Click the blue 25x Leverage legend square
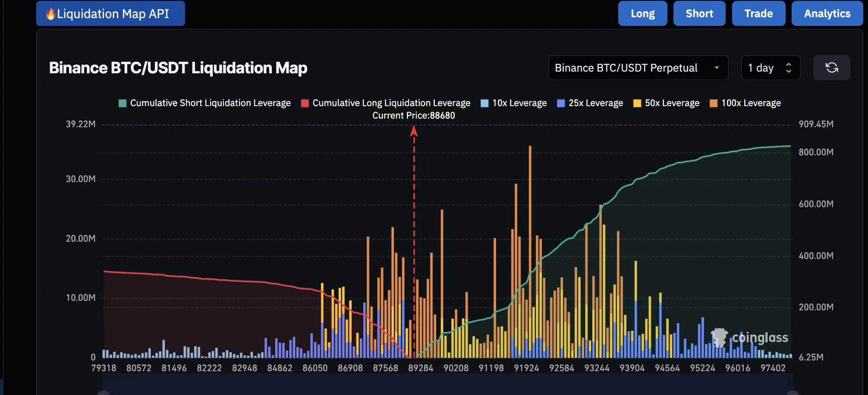The height and width of the screenshot is (395, 868). (561, 103)
